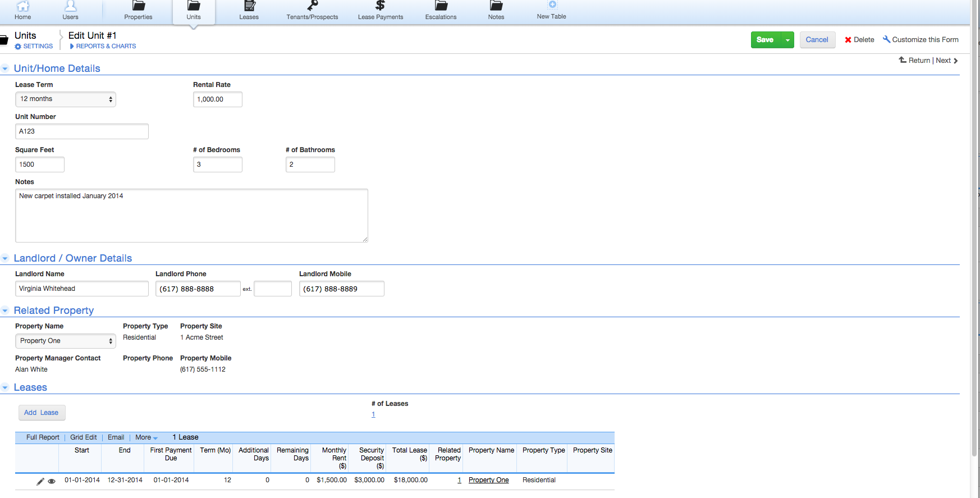This screenshot has height=498, width=980.
Task: Collapse the Landlord / Owner Details section
Action: (x=5, y=258)
